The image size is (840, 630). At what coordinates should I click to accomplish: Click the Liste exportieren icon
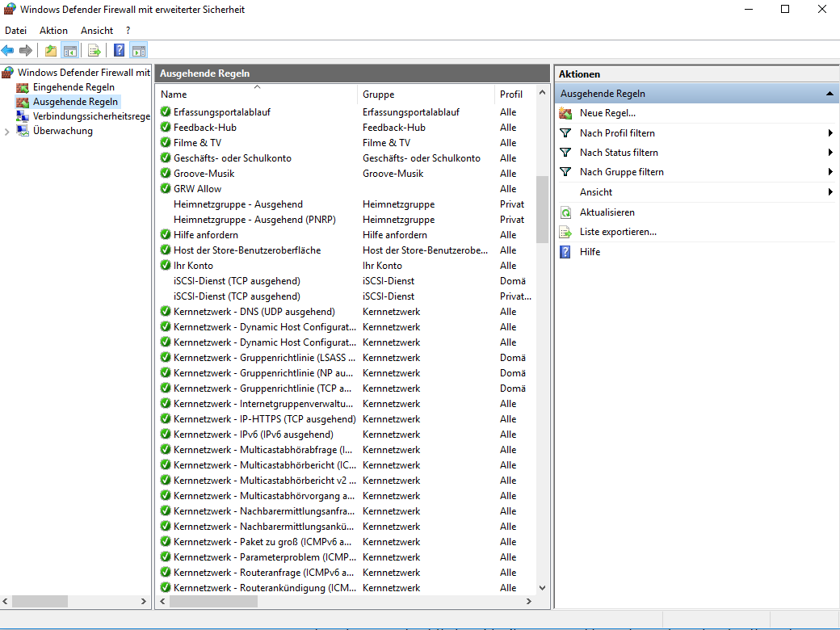click(565, 232)
